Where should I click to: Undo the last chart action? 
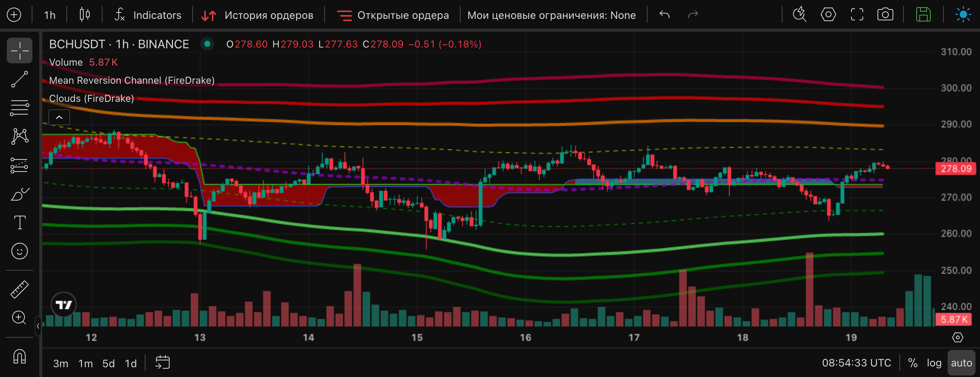pos(664,15)
